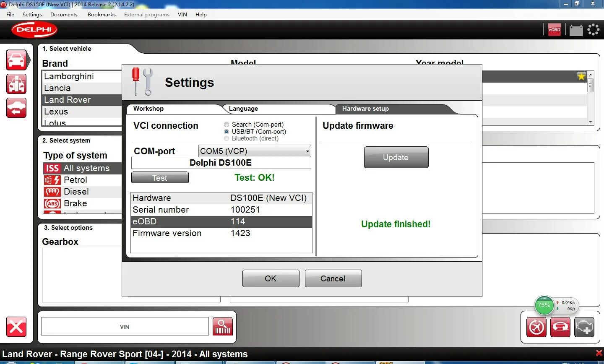The height and width of the screenshot is (364, 604).
Task: Select the Diesel glow plug icon
Action: click(52, 192)
